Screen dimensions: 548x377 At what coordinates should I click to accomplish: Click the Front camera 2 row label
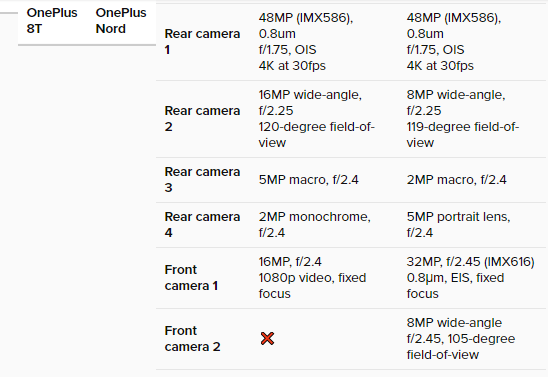(193, 339)
